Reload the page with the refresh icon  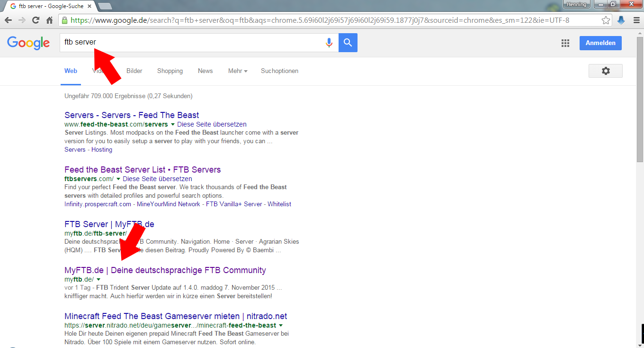[x=36, y=20]
